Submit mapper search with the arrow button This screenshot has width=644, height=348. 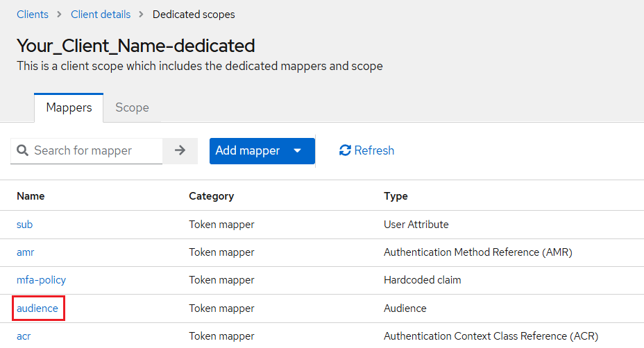(180, 150)
